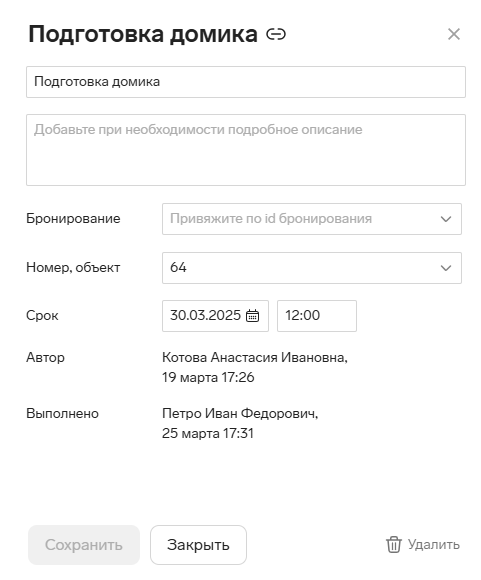The image size is (481, 580).
Task: Click into the detailed description text area
Action: coord(246,150)
